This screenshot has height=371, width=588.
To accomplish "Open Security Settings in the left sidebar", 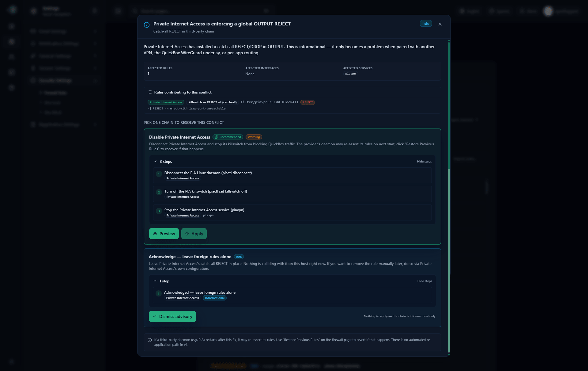I will point(55,80).
